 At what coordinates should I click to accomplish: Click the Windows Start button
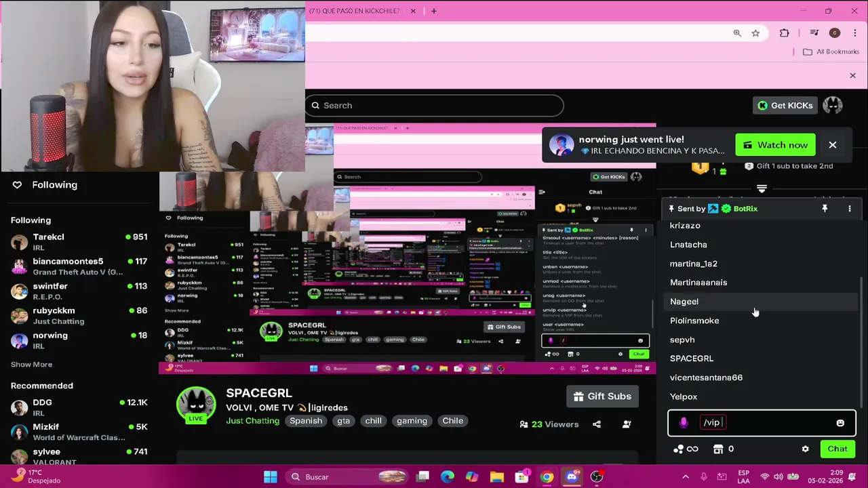pyautogui.click(x=270, y=477)
